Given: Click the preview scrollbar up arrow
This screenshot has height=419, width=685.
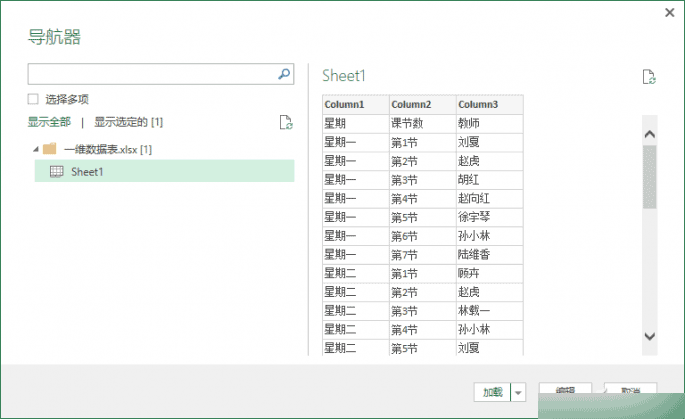Looking at the screenshot, I should click(649, 133).
